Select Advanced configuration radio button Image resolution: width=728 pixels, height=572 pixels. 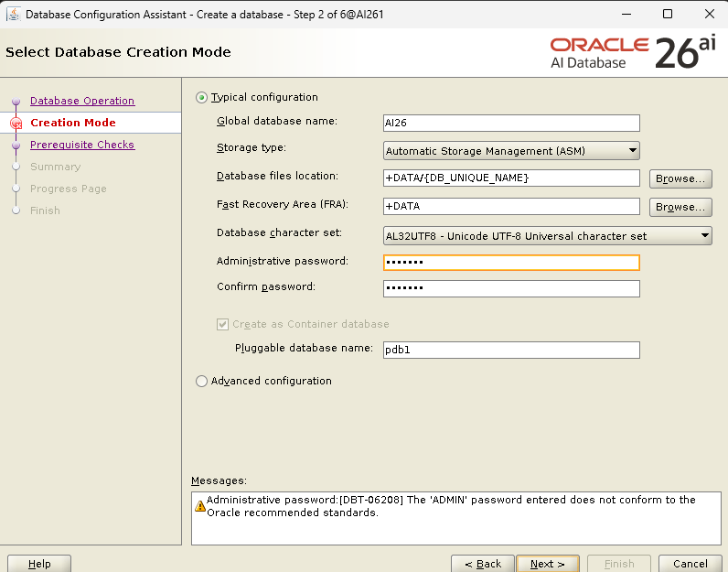pyautogui.click(x=202, y=381)
